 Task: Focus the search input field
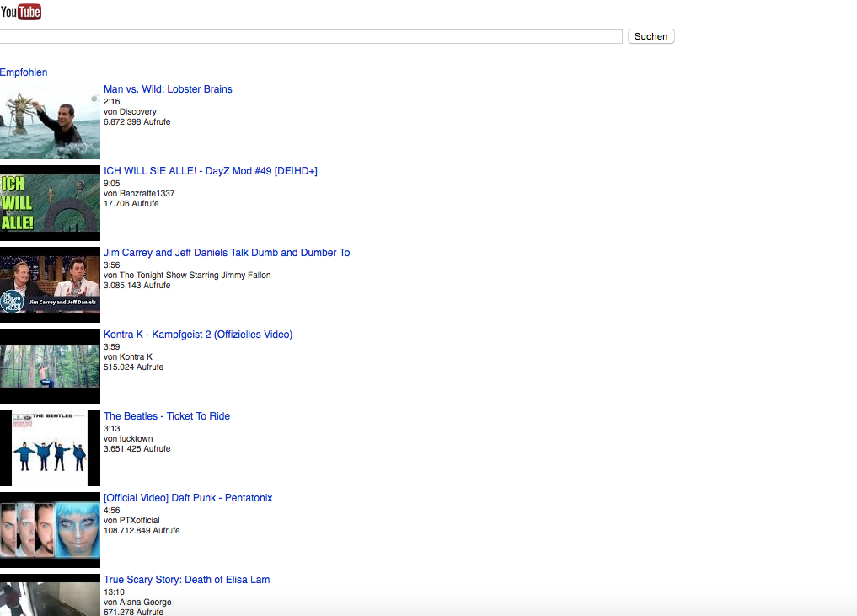point(311,36)
